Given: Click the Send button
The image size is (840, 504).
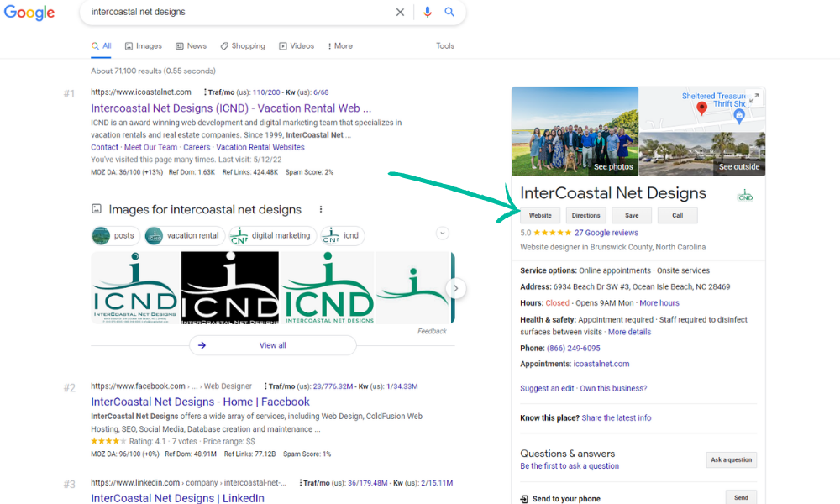Looking at the screenshot, I should click(x=742, y=497).
